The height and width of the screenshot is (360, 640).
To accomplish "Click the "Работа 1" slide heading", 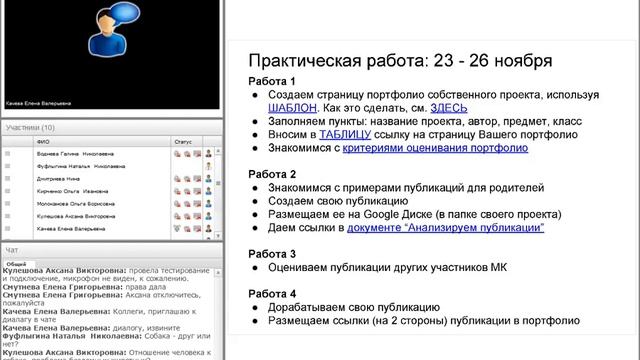I will pos(272,81).
